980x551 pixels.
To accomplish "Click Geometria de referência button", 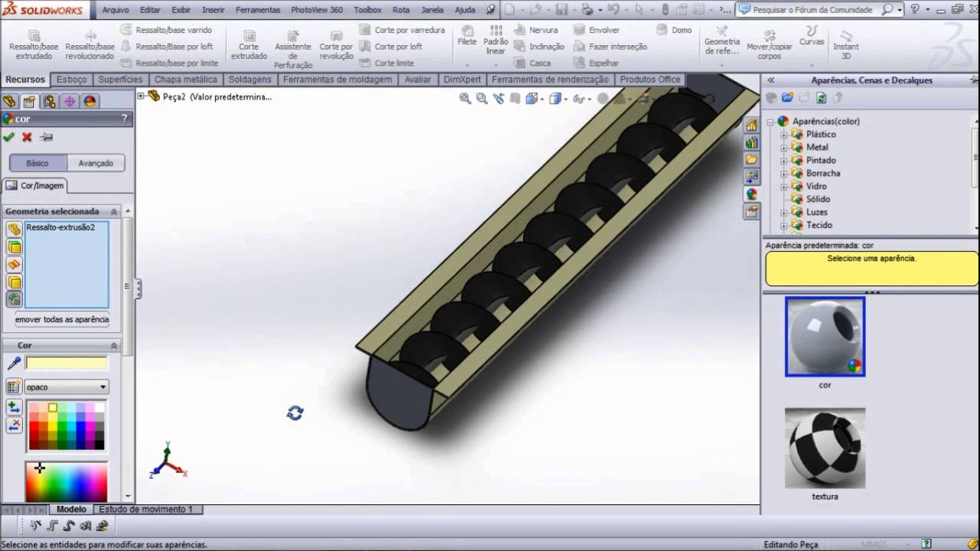I will tap(722, 40).
